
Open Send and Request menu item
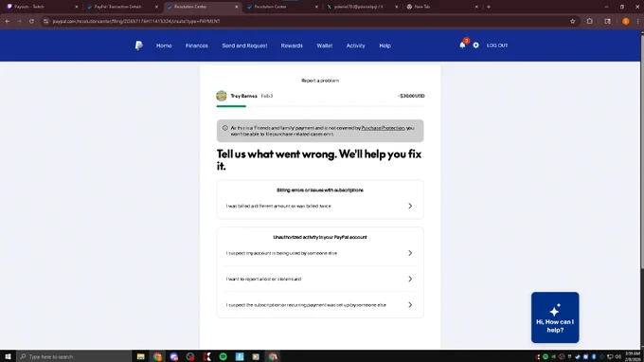(x=244, y=45)
